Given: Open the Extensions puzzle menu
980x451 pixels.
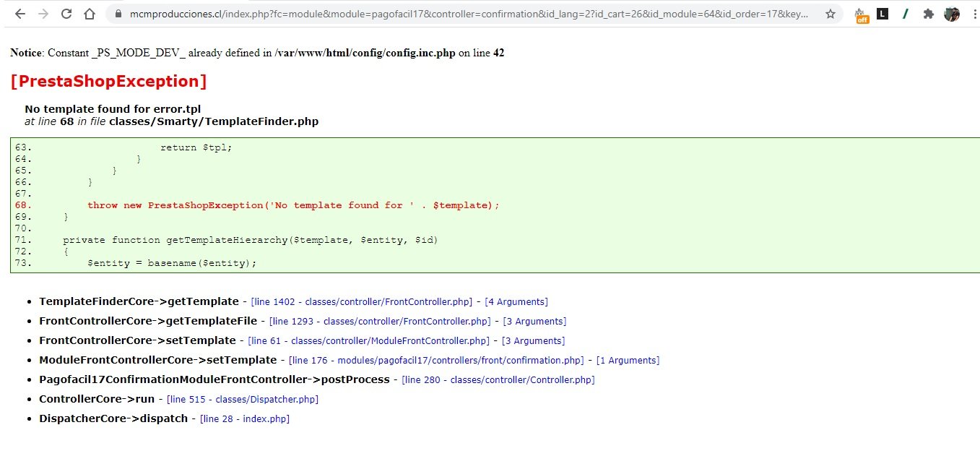Looking at the screenshot, I should coord(929,14).
